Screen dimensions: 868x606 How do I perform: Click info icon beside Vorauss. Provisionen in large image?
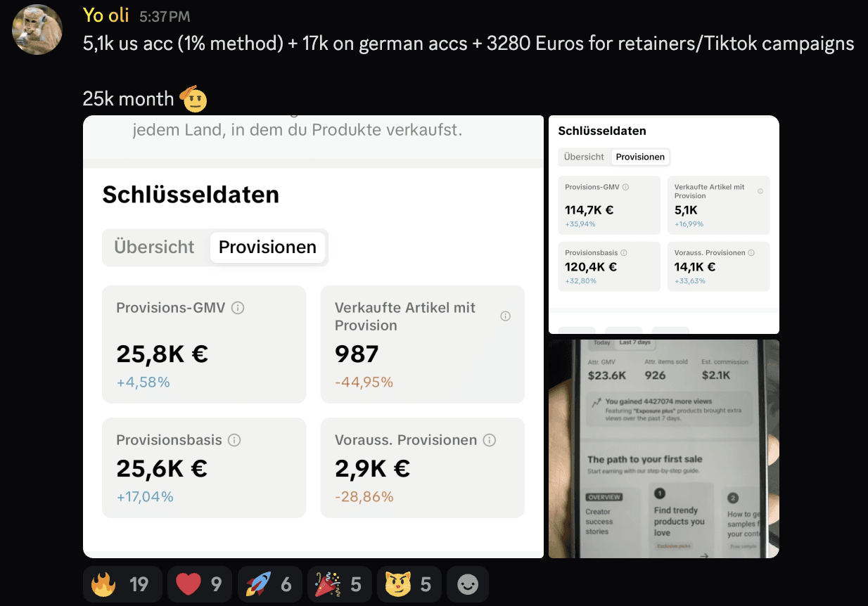489,440
